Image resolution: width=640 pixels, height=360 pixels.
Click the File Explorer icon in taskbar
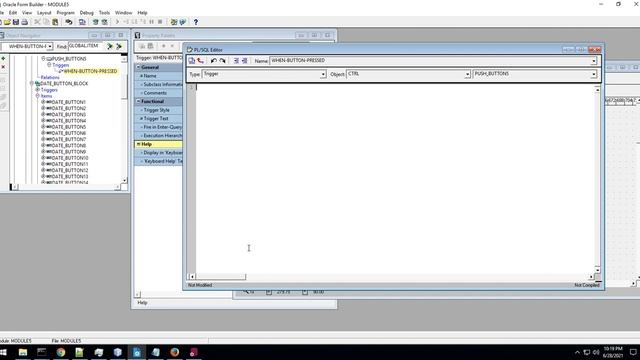[23, 352]
